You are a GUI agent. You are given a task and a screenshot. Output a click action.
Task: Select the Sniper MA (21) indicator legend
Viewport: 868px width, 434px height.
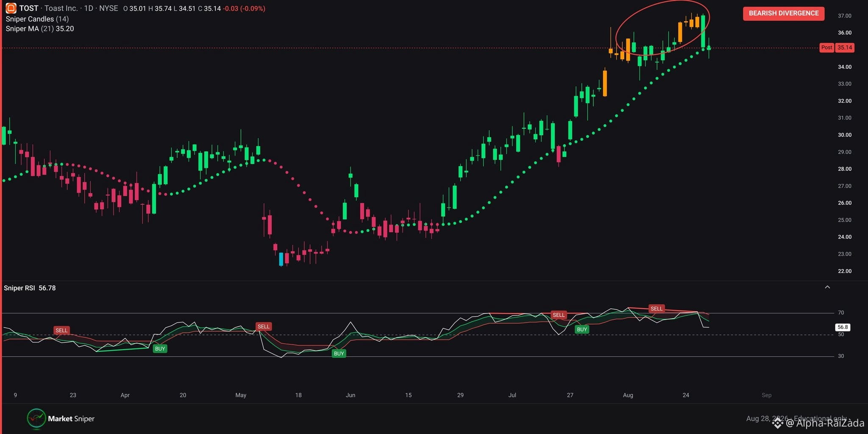click(x=40, y=28)
